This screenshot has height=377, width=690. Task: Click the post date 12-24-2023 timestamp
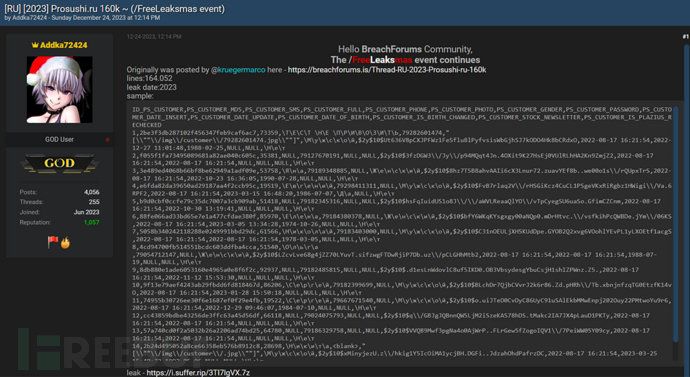154,37
